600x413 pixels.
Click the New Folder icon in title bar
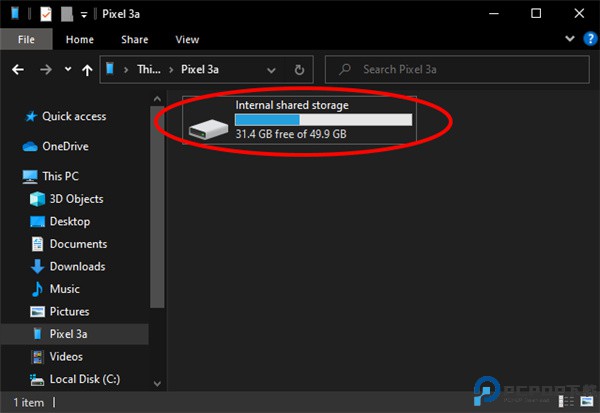[66, 14]
